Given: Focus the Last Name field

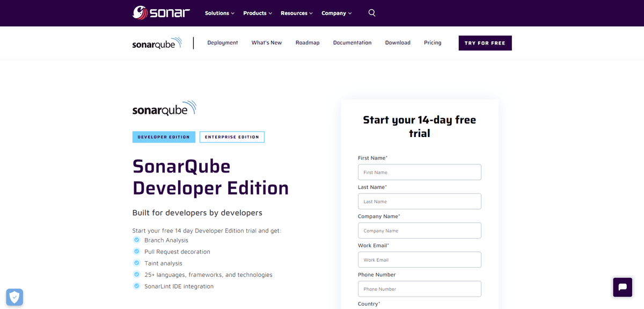Looking at the screenshot, I should [x=420, y=201].
